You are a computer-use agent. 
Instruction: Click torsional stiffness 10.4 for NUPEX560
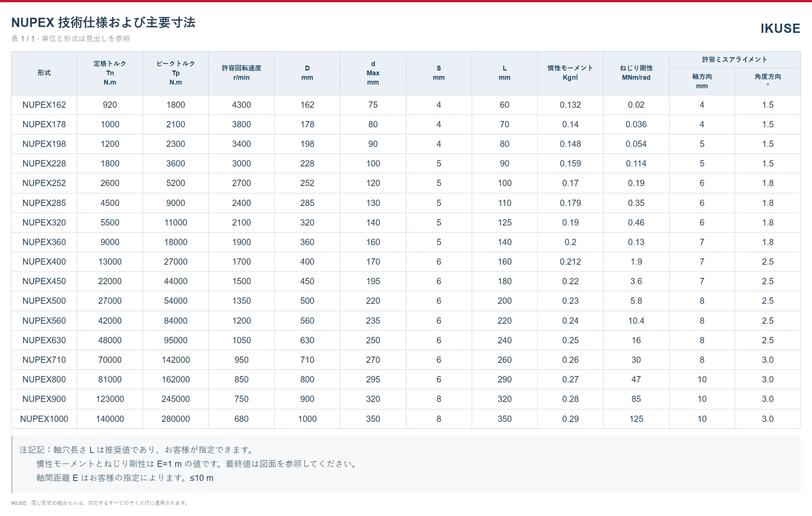point(636,321)
